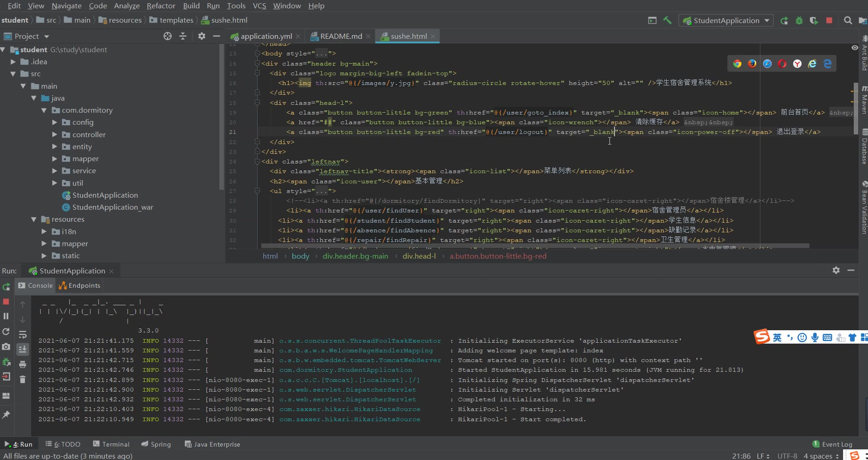
Task: Expand the controller package folder
Action: pos(54,134)
